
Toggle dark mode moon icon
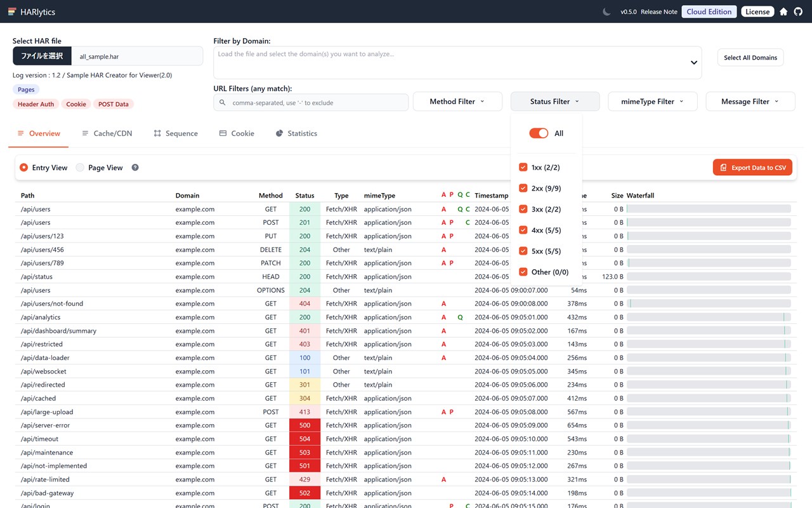606,11
